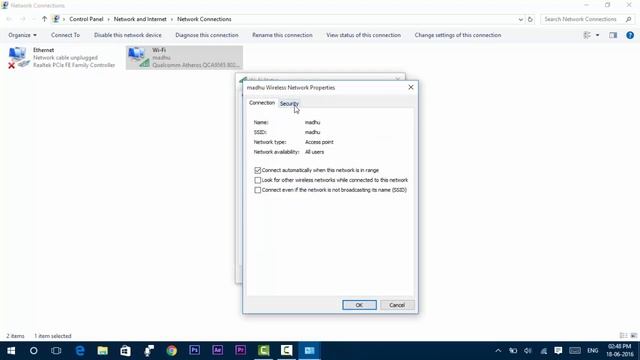Click the Back navigation arrow

coord(9,19)
